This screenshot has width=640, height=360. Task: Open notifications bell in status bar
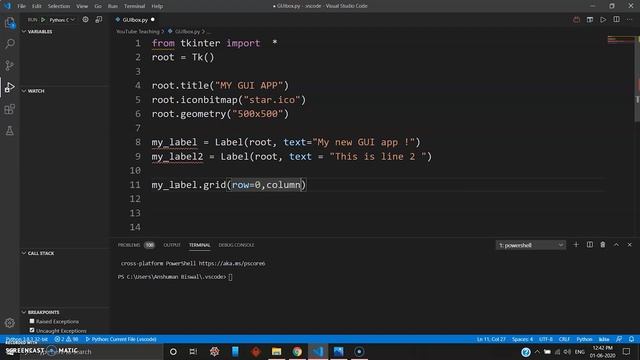(631, 339)
